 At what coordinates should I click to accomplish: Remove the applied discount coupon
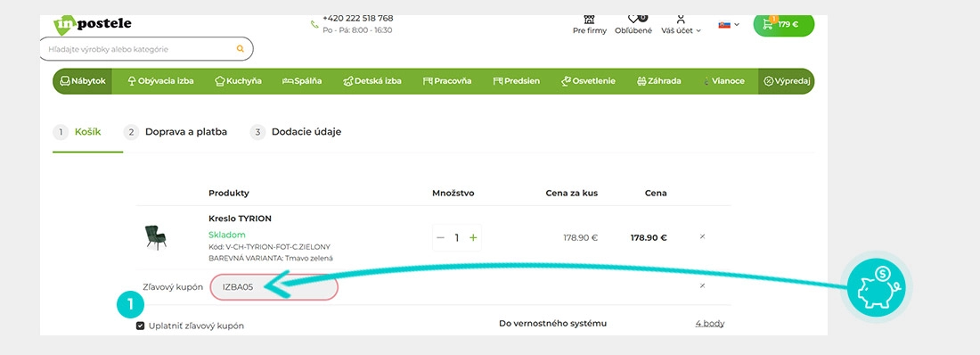(703, 285)
